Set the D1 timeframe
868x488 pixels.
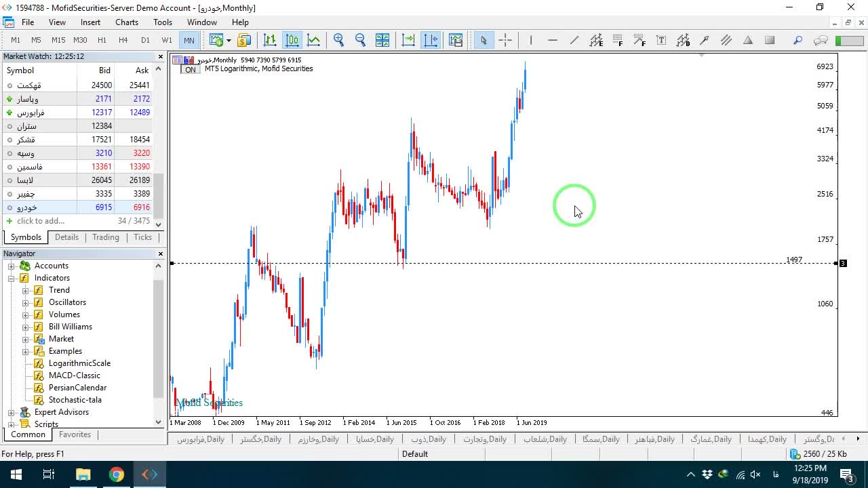pyautogui.click(x=145, y=40)
